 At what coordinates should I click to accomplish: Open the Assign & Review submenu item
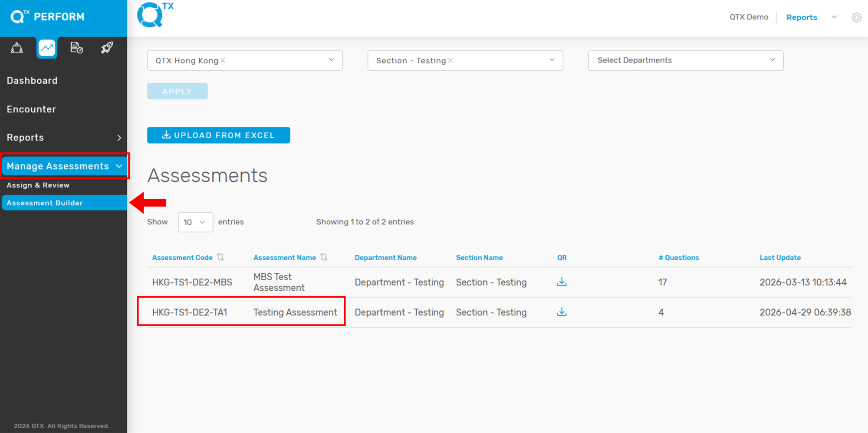pyautogui.click(x=38, y=185)
